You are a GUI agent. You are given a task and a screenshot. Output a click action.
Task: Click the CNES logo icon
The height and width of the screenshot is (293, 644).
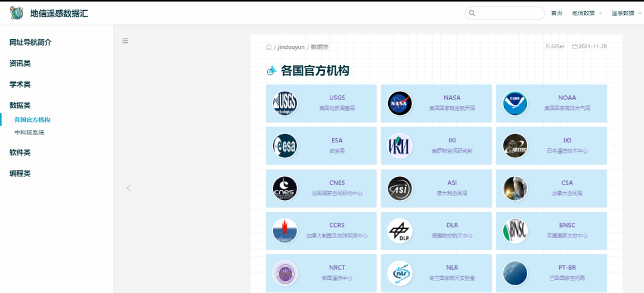[285, 188]
